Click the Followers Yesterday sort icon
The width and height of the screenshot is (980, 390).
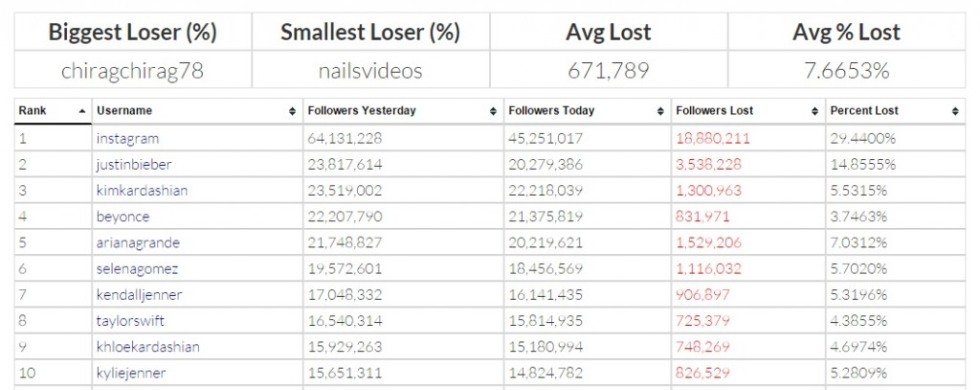493,111
